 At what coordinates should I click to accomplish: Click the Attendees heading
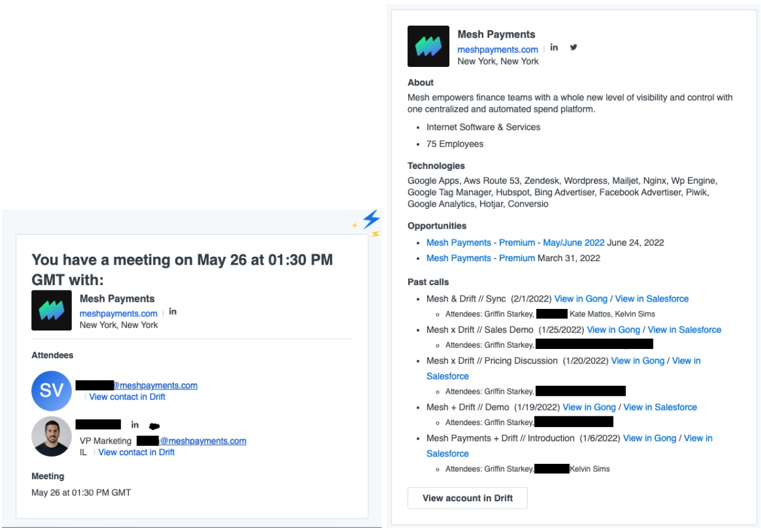(x=52, y=355)
